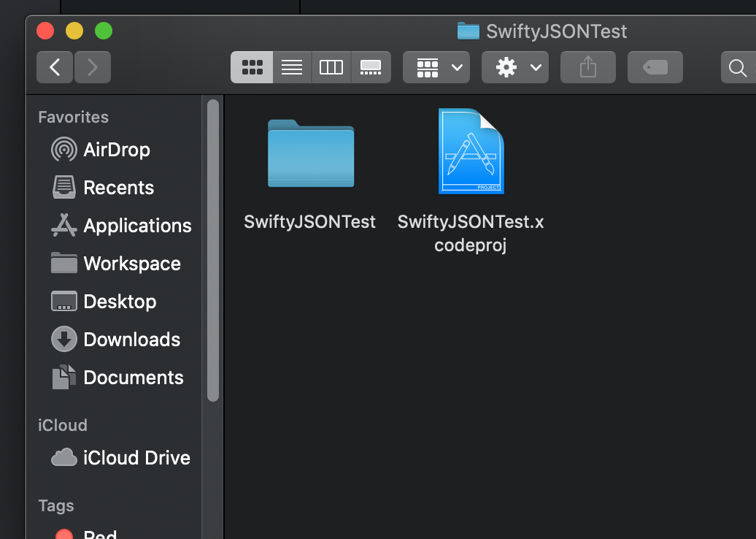
Task: Click the search magnifier field
Action: click(738, 67)
